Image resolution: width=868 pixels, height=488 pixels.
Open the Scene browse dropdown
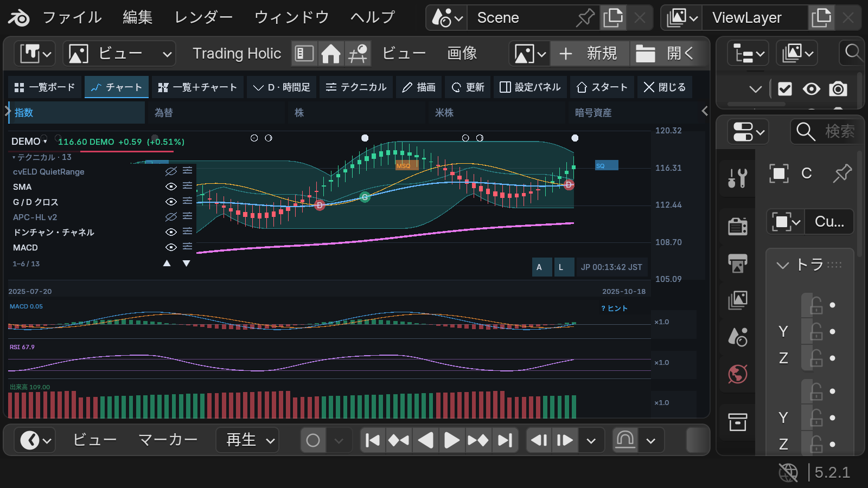click(447, 18)
